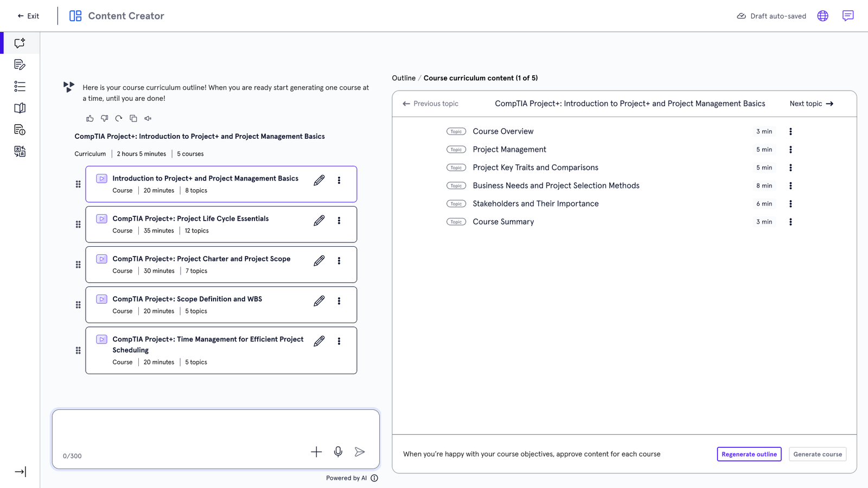868x488 pixels.
Task: Click the Exit button
Action: point(28,16)
